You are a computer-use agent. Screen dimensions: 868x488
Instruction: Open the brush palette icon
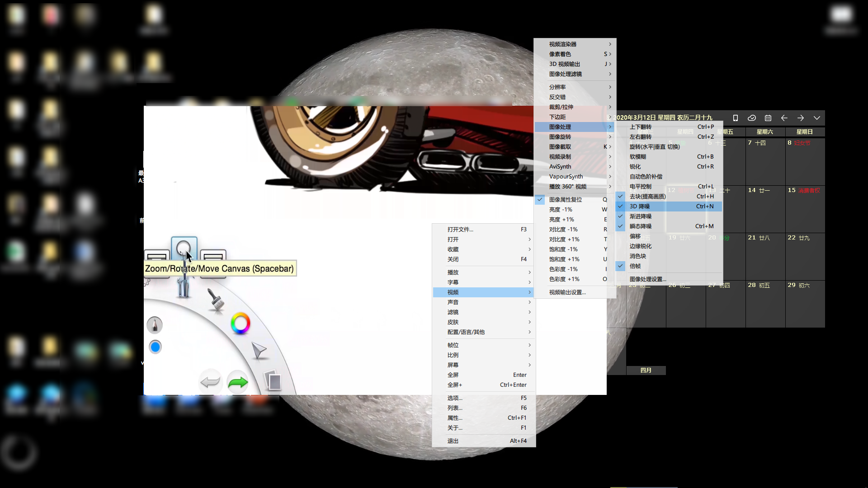click(x=216, y=300)
